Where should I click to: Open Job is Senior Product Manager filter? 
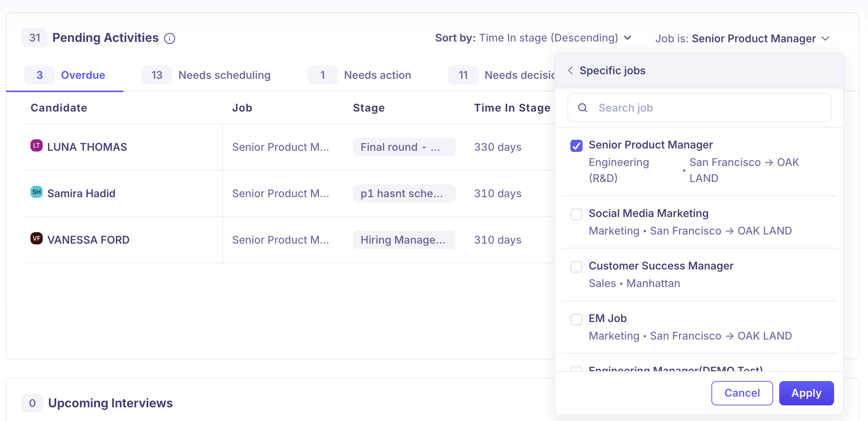tap(742, 38)
